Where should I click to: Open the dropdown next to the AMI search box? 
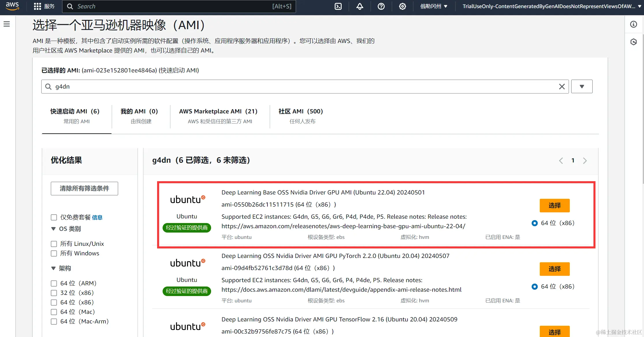(x=582, y=87)
